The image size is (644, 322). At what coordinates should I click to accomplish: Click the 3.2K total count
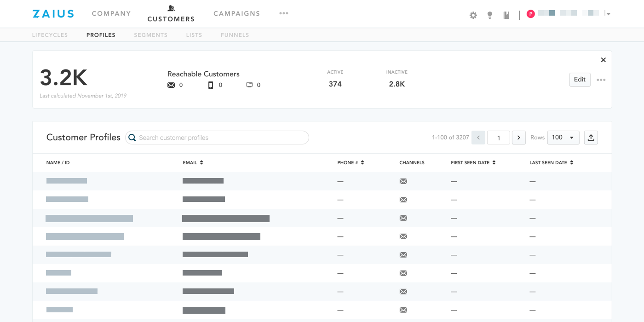coord(63,78)
